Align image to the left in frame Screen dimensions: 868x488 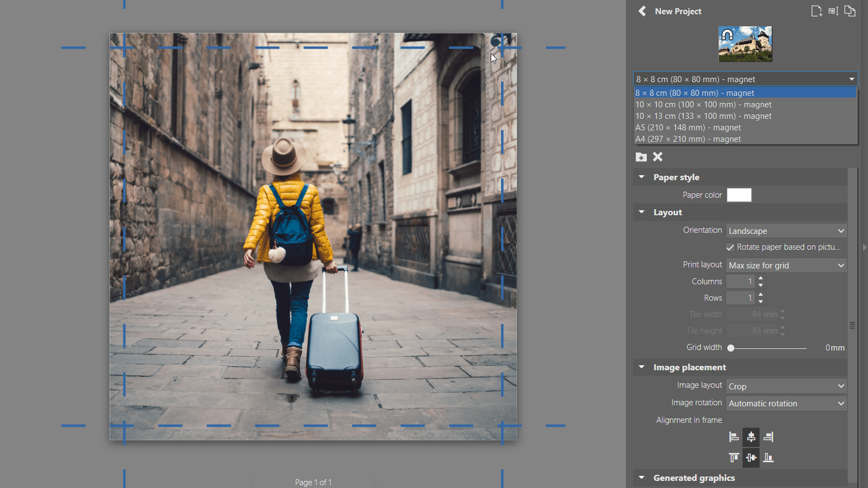(x=734, y=437)
